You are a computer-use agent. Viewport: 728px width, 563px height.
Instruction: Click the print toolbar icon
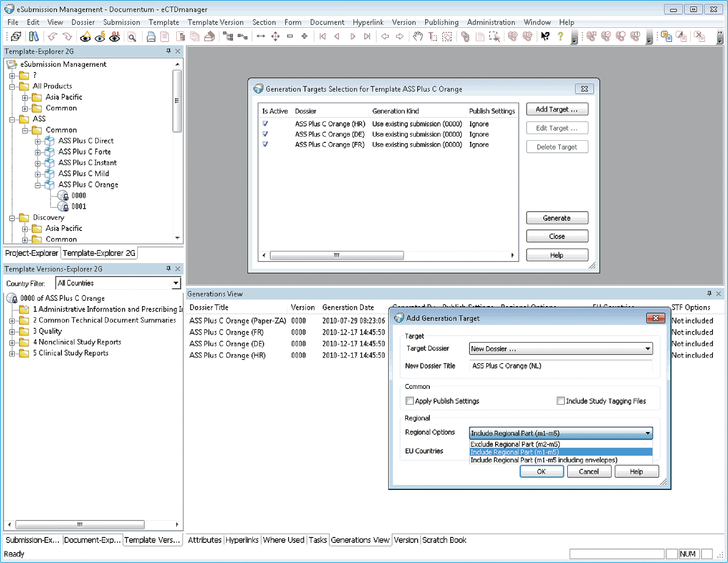[x=151, y=37]
